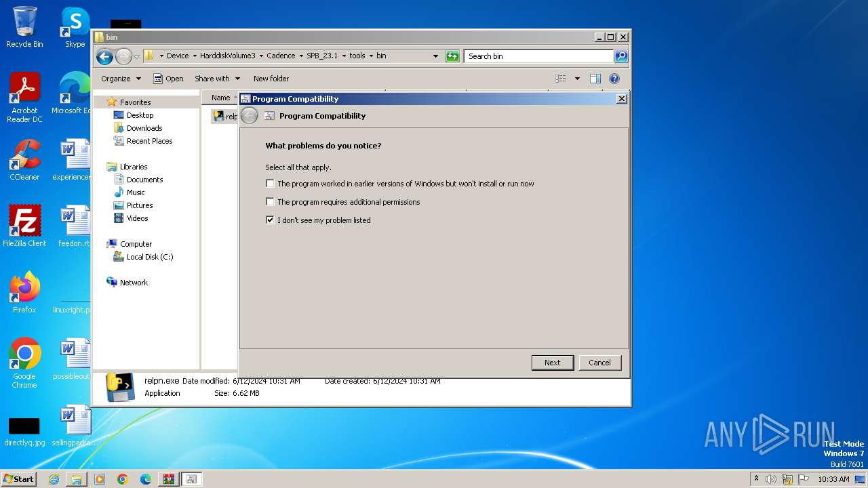Navigate to SPB_23.1 breadcrumb folder
This screenshot has width=868, height=488.
coord(322,56)
